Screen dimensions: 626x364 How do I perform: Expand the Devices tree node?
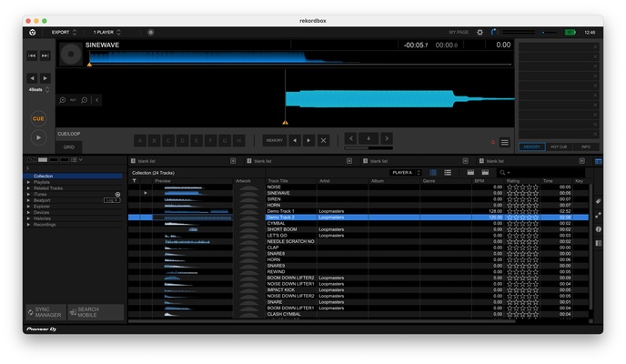28,212
